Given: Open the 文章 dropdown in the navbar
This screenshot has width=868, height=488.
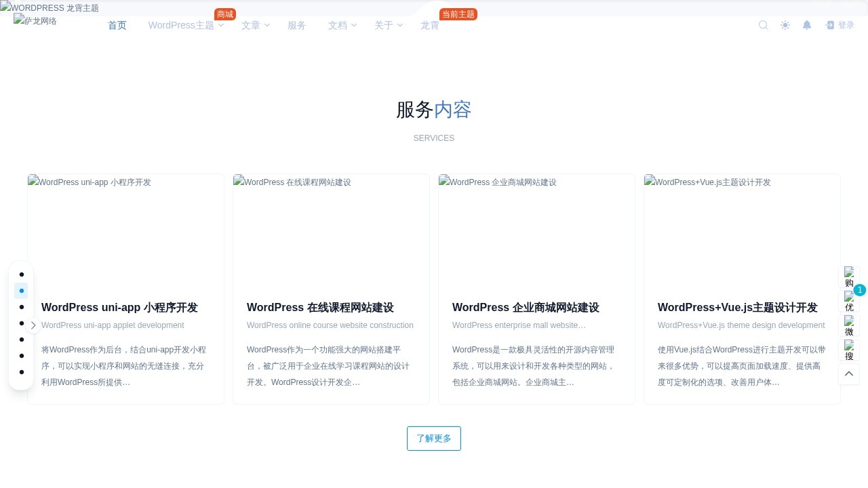Looking at the screenshot, I should pyautogui.click(x=251, y=25).
